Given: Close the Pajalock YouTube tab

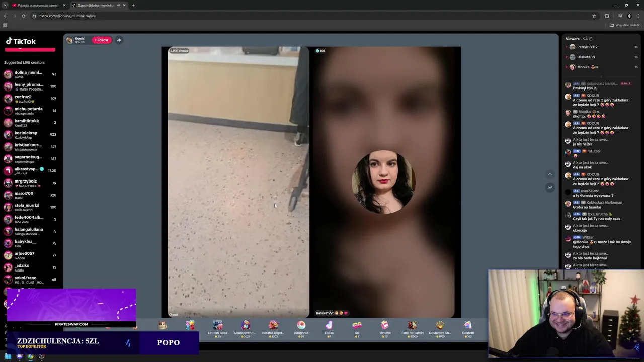Looking at the screenshot, I should [x=64, y=5].
